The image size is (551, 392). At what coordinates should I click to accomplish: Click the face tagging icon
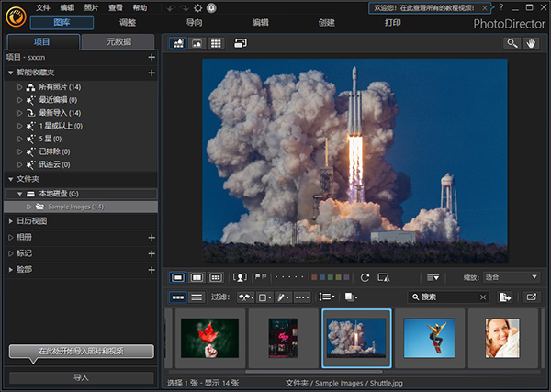241,277
